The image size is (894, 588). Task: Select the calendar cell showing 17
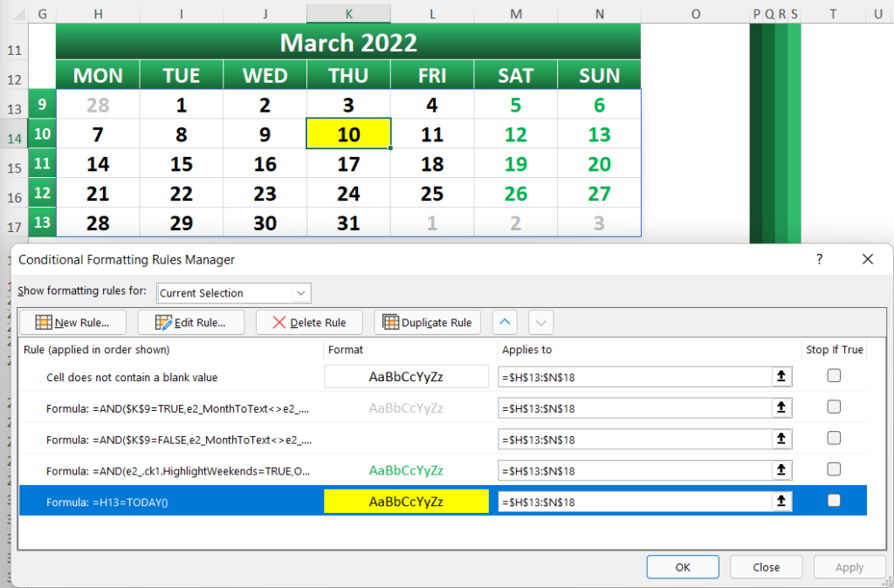tap(348, 163)
